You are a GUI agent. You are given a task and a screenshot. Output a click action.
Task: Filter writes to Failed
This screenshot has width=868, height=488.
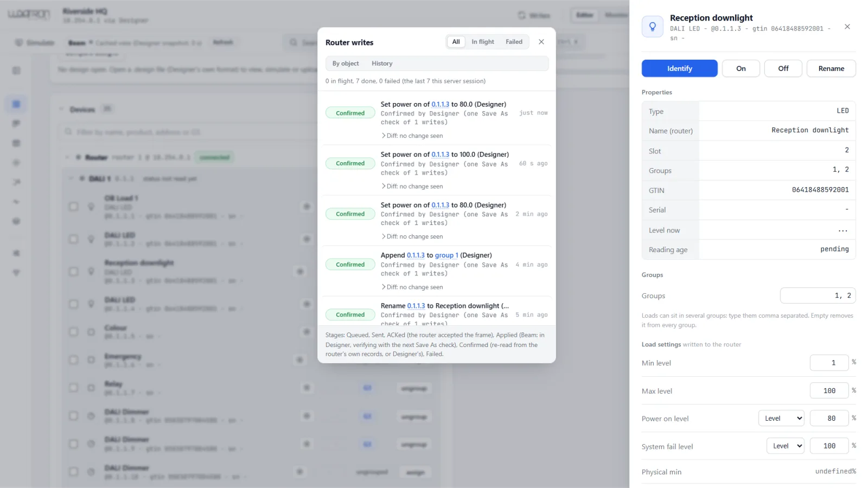coord(514,42)
